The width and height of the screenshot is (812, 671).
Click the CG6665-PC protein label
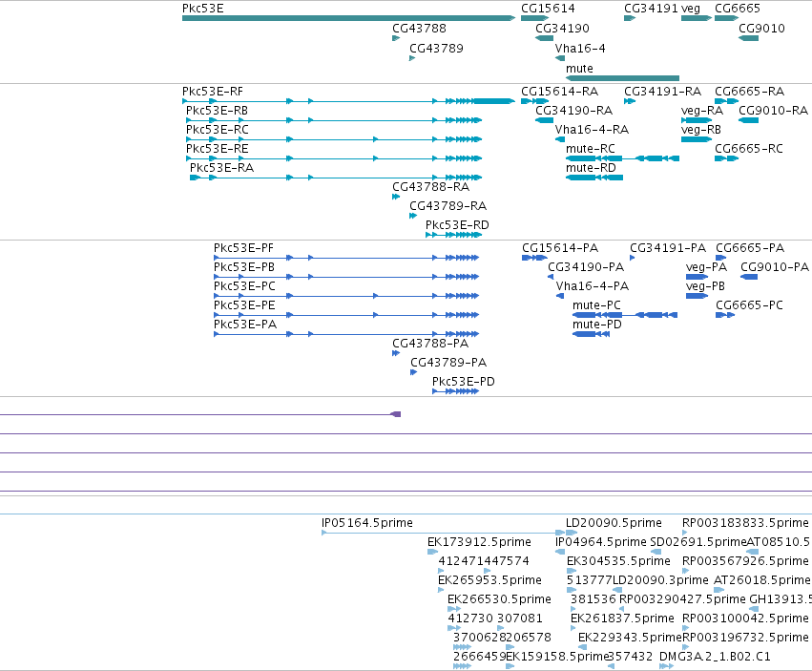coord(749,305)
